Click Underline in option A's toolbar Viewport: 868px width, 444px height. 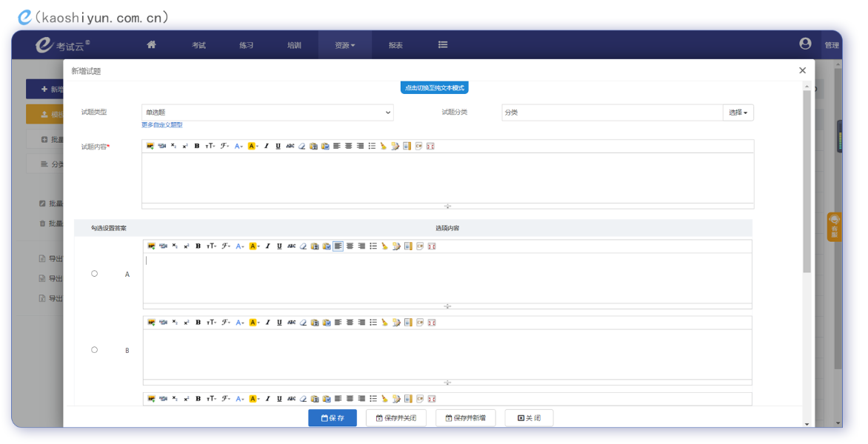point(279,246)
